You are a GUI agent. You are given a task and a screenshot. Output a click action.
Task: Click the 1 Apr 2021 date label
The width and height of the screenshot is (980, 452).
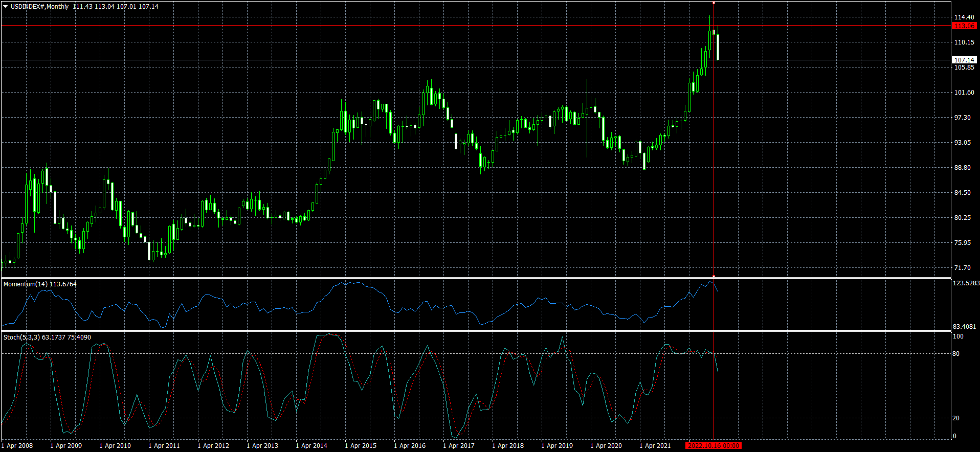tap(655, 446)
